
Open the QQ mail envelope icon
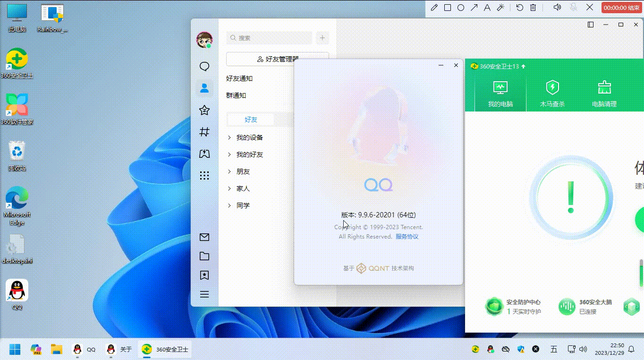coord(204,237)
